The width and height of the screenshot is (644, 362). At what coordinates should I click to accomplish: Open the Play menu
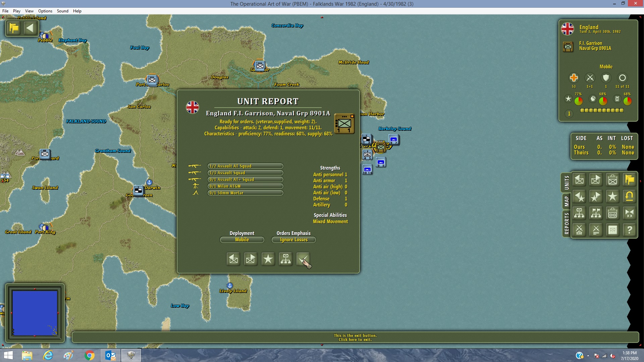17,11
